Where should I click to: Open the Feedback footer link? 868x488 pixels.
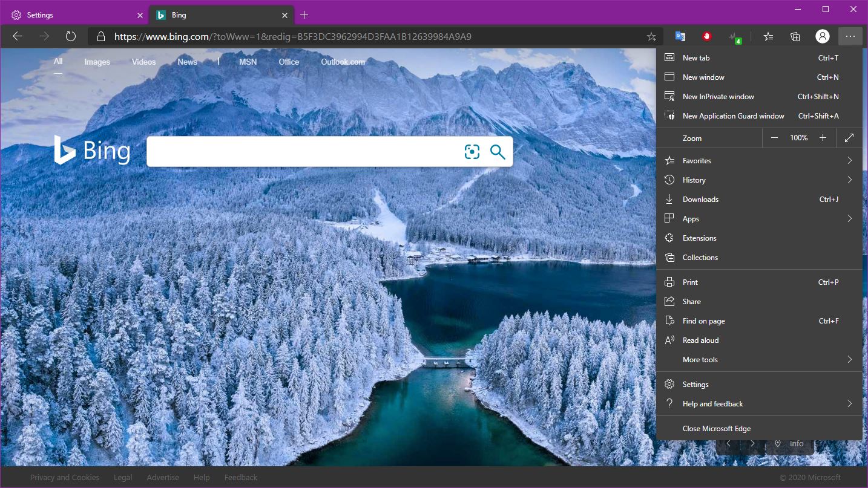[x=241, y=477]
